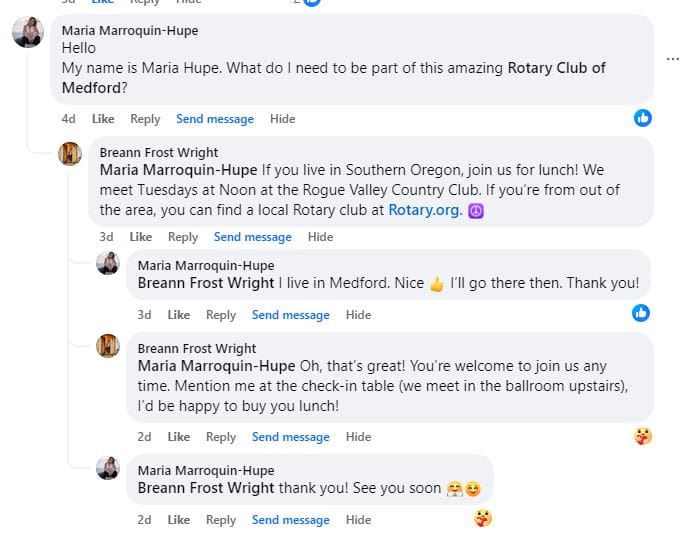Reply to Breann's 'buy you lunch' comment
This screenshot has width=681, height=547.
pos(221,437)
